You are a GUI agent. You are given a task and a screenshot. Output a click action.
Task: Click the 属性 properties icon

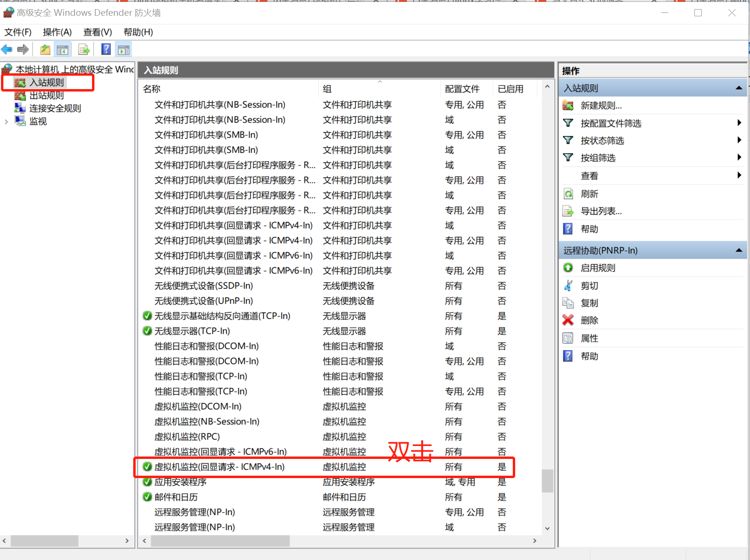pyautogui.click(x=568, y=338)
